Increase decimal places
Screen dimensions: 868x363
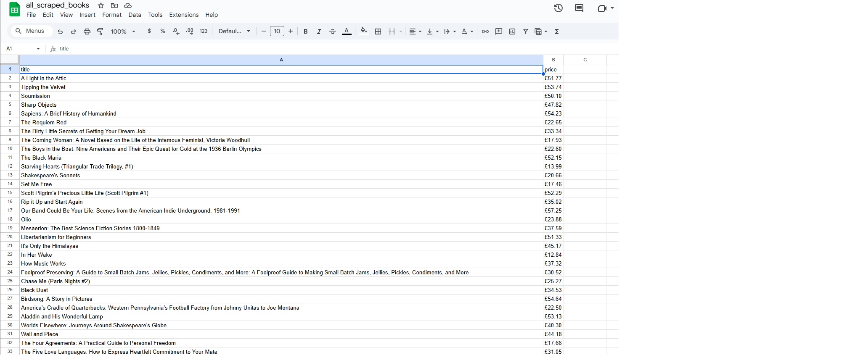click(x=190, y=31)
